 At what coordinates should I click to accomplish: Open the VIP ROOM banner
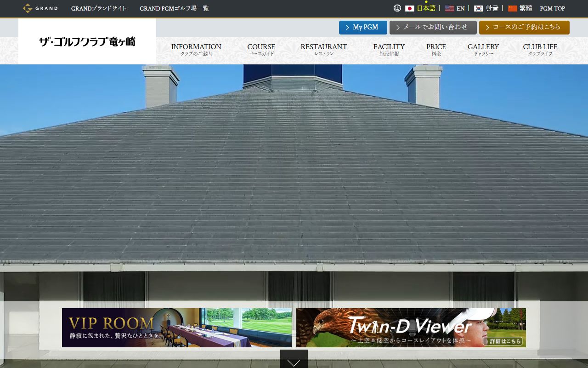click(177, 328)
